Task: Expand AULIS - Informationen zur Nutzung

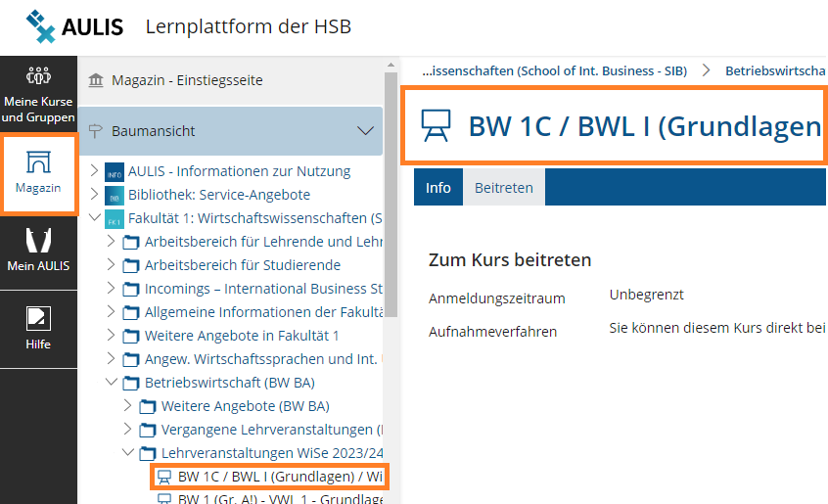Action: [94, 170]
